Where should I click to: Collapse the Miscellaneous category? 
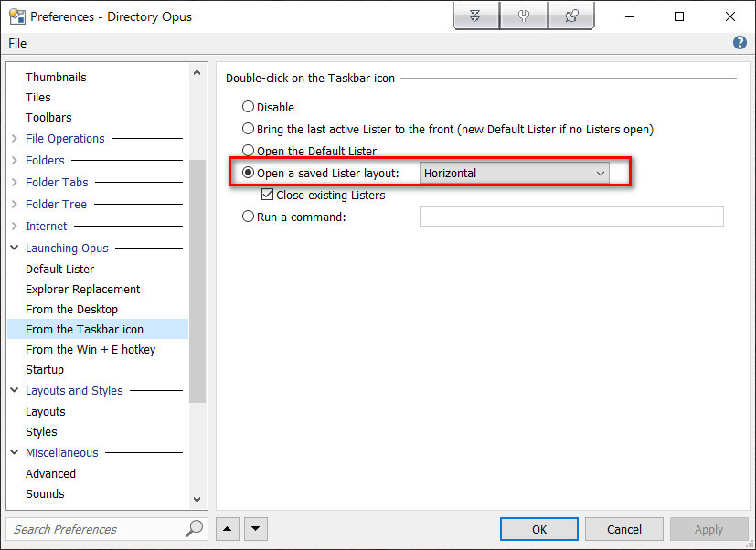point(15,452)
